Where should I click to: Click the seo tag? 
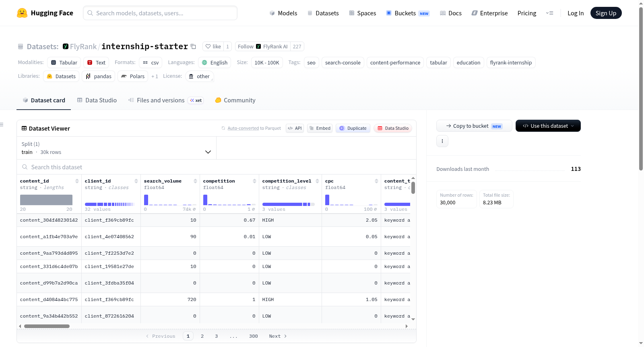point(312,62)
